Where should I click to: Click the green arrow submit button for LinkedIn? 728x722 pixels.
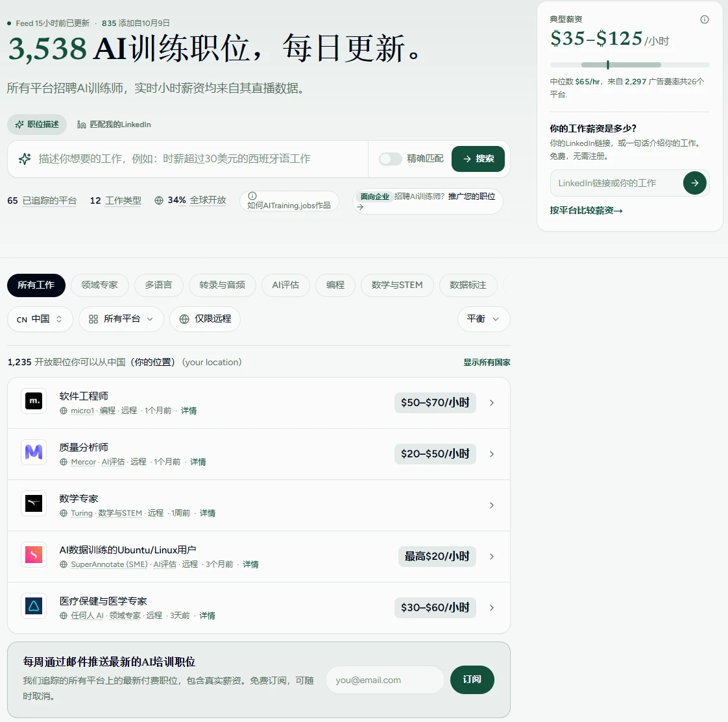(x=694, y=183)
